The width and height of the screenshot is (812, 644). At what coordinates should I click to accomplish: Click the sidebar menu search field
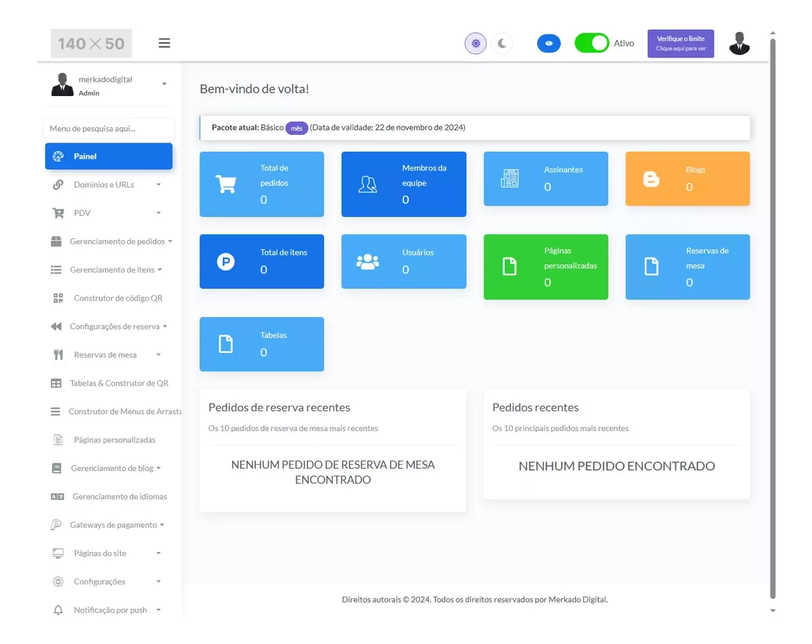tap(108, 129)
